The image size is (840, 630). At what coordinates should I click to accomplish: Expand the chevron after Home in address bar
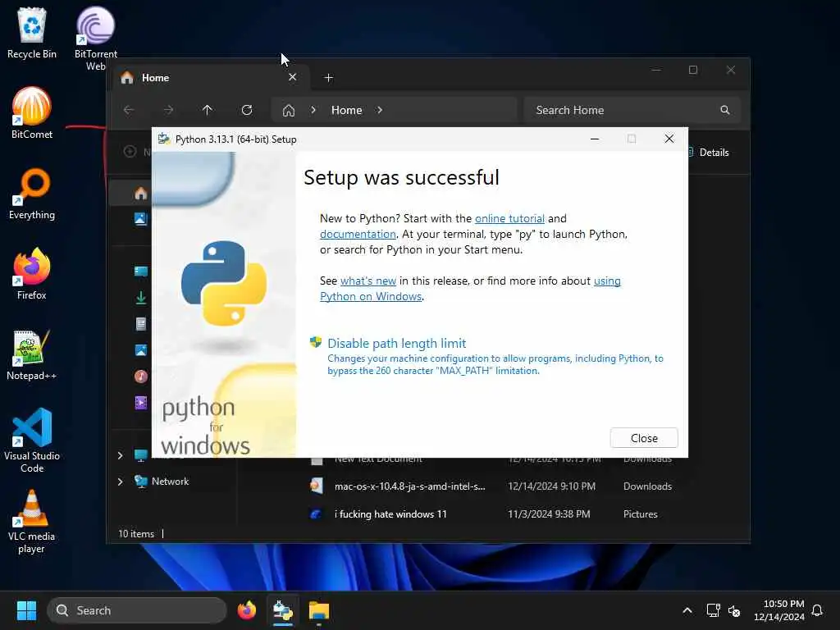click(x=380, y=110)
